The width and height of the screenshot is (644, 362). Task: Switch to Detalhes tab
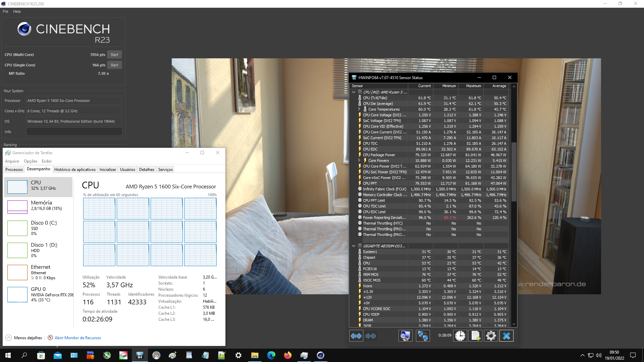click(x=147, y=170)
